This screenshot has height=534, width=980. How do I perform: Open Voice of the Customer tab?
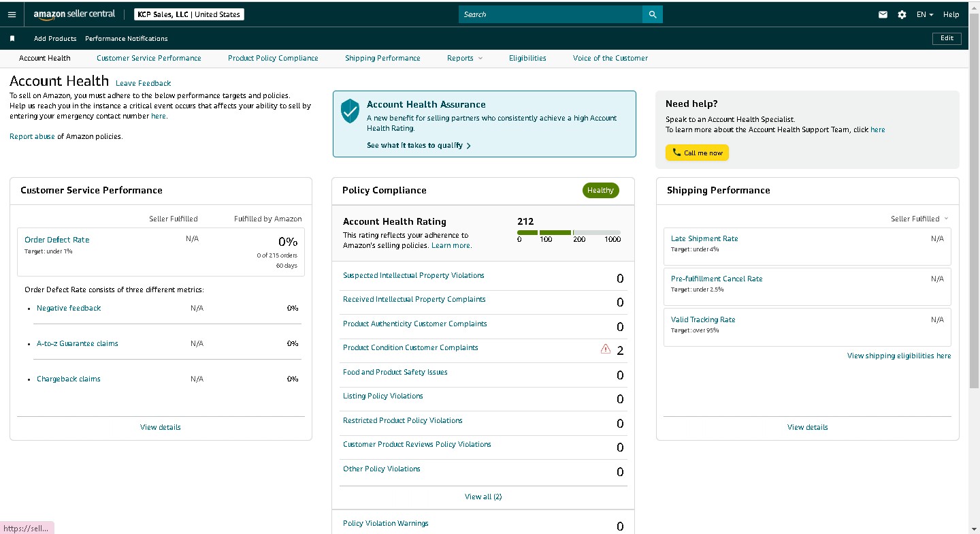tap(610, 59)
